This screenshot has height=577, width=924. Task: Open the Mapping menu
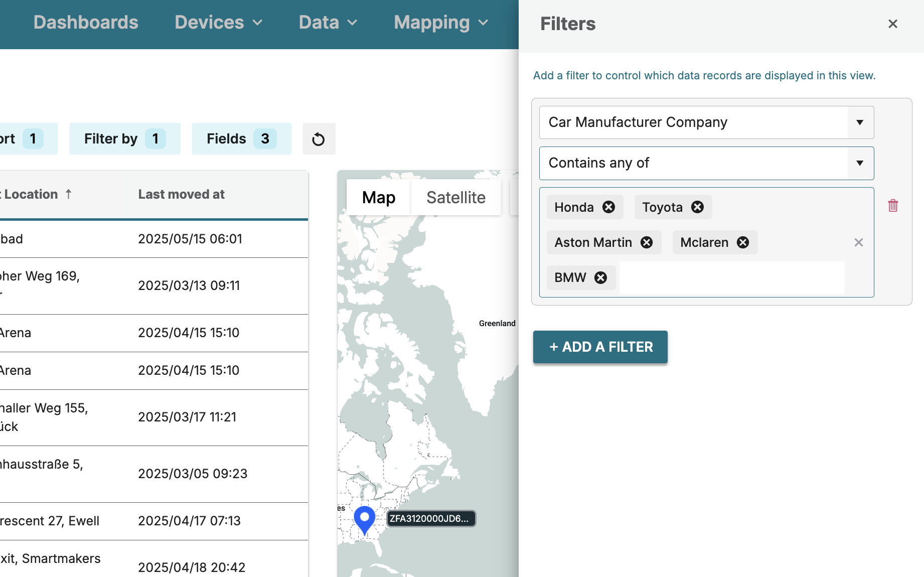(440, 23)
